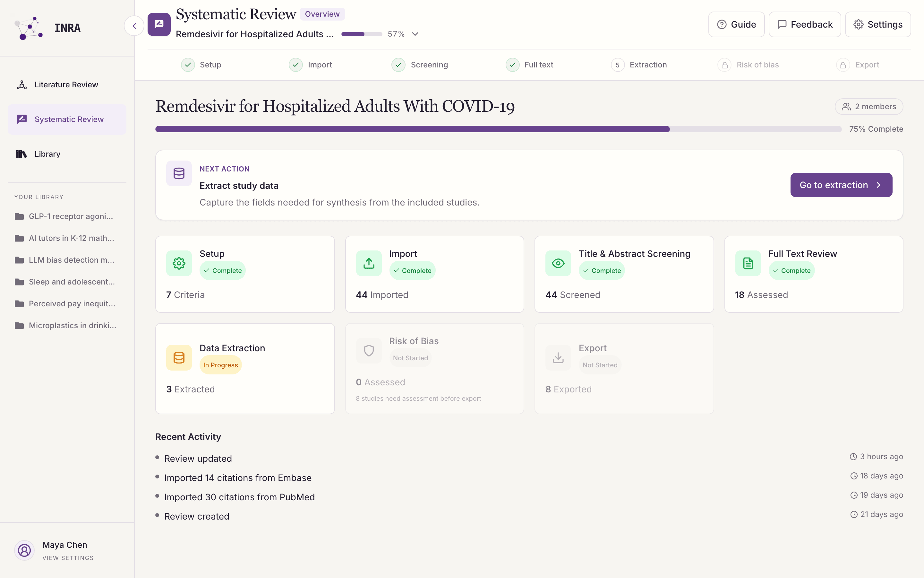The image size is (924, 578).
Task: Go to the Full text step tab
Action: coord(529,65)
